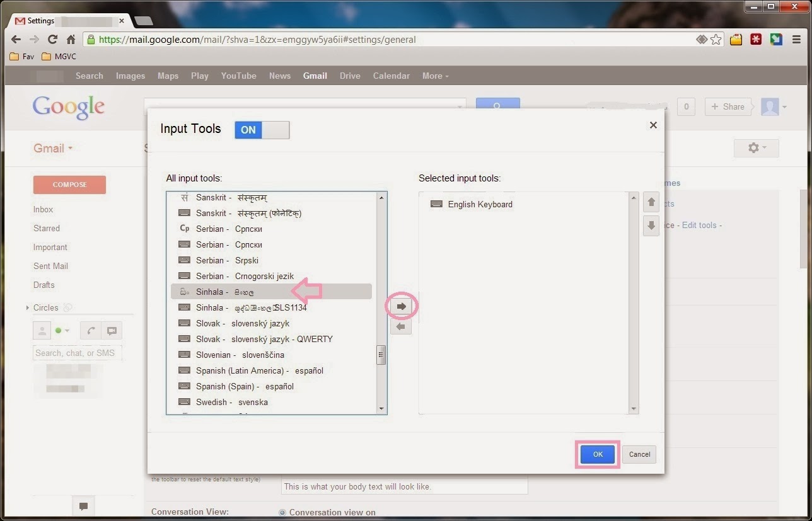The image size is (812, 521).
Task: Open the Gmail settings gear icon
Action: (x=754, y=147)
